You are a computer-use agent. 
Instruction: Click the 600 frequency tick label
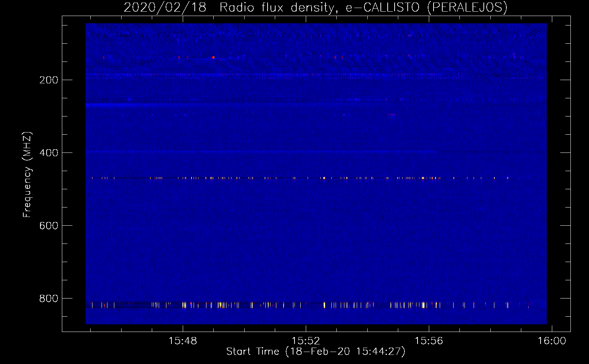point(49,226)
